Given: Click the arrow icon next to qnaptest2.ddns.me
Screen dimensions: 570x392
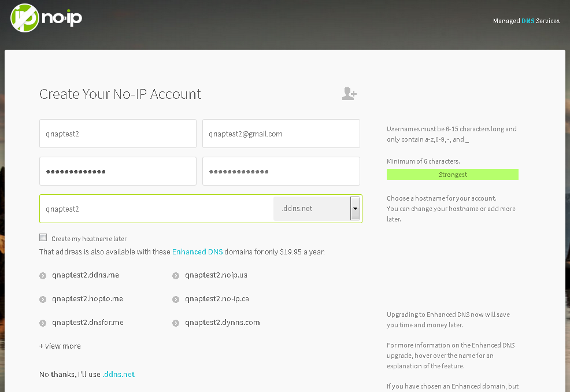Looking at the screenshot, I should [x=43, y=276].
